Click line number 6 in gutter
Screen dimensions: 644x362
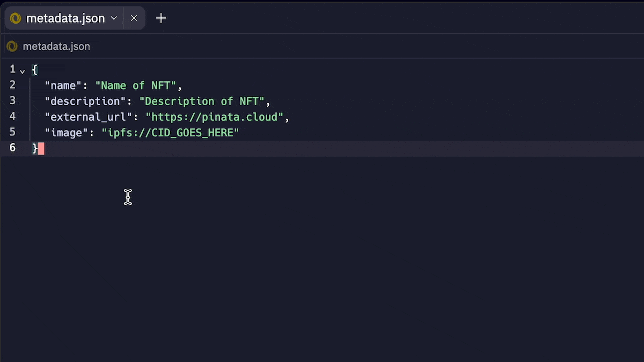(12, 148)
